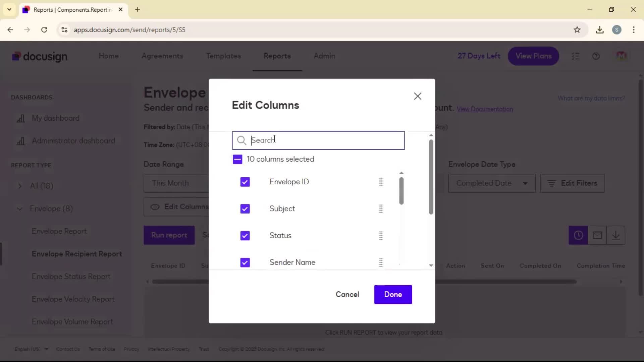Open the checklist icon in top bar
Screen dimensions: 644x362
pyautogui.click(x=575, y=56)
